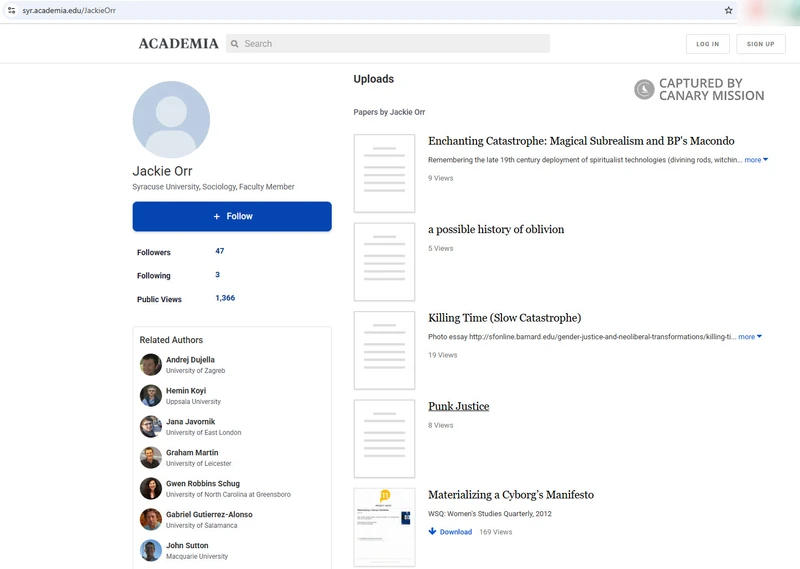Click 'Papers by Jackie Orr' text

click(x=389, y=112)
